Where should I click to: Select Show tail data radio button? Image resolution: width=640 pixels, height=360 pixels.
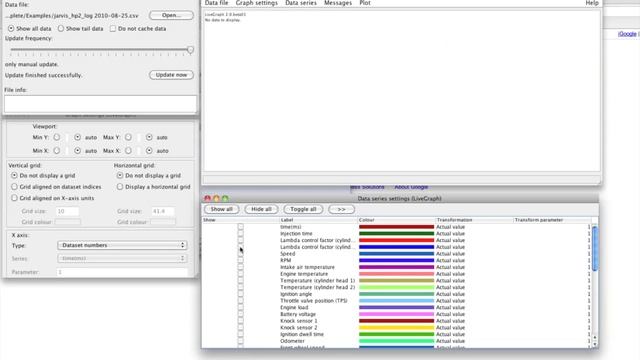[x=61, y=29]
